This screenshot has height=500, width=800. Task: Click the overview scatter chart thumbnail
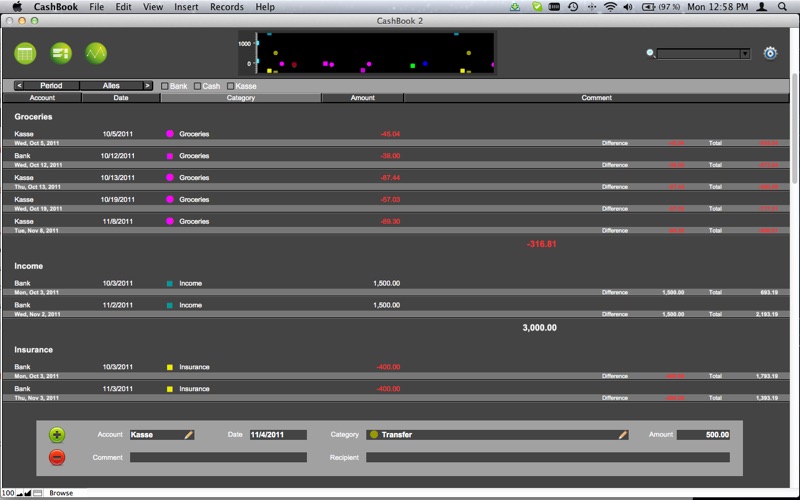(x=367, y=53)
